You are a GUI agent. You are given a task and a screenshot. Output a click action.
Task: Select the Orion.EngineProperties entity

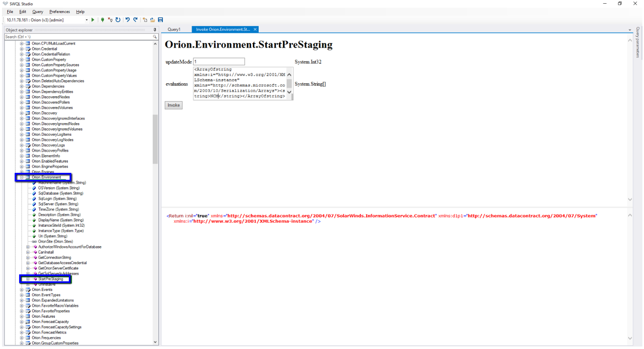(50, 167)
